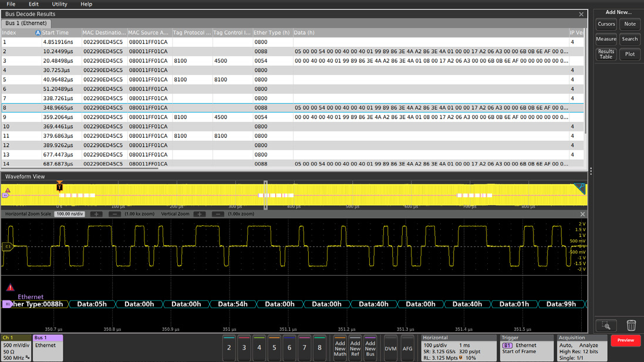Enable channel 8
The width and height of the screenshot is (644, 362).
click(x=319, y=348)
